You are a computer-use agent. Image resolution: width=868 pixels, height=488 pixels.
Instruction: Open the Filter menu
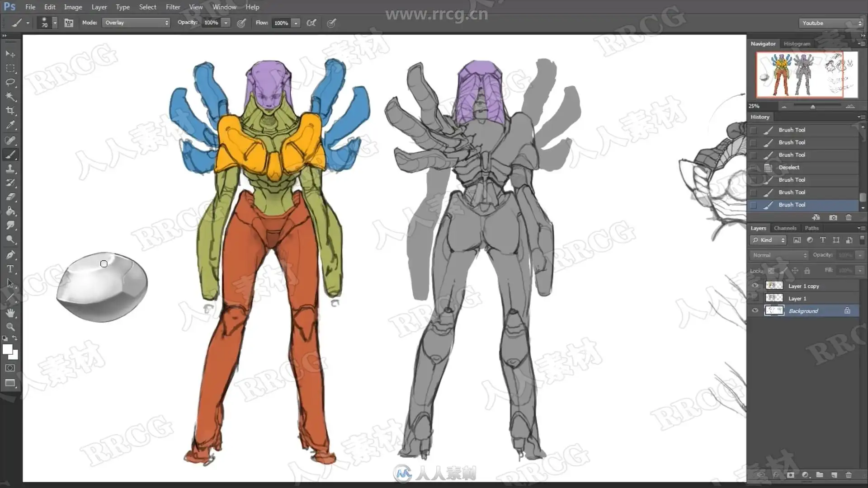173,7
